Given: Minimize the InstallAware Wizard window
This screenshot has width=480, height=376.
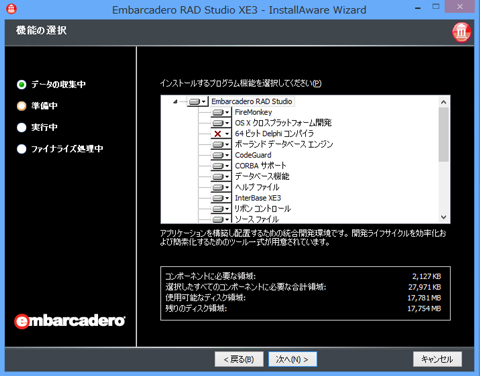Looking at the screenshot, I should click(x=418, y=8).
